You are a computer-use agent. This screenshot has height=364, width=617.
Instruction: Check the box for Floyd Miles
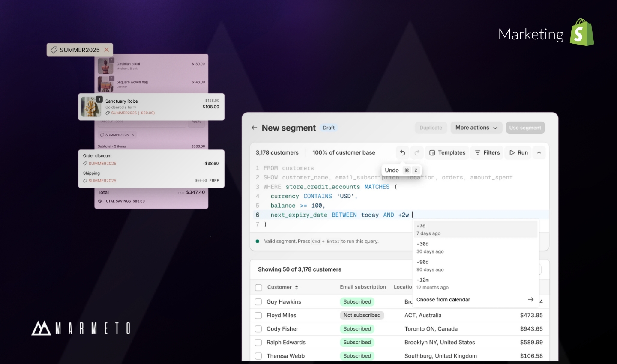point(258,315)
